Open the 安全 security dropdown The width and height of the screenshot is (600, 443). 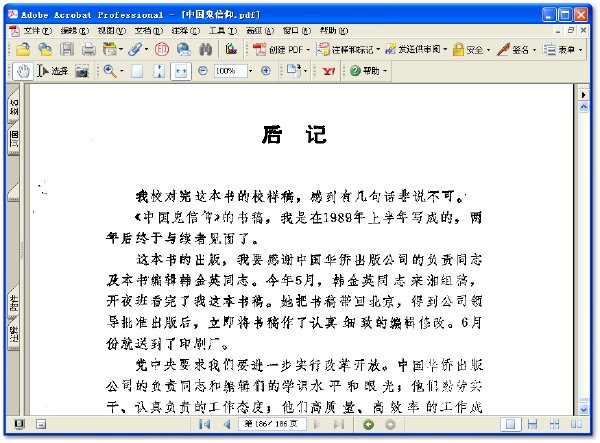click(471, 49)
